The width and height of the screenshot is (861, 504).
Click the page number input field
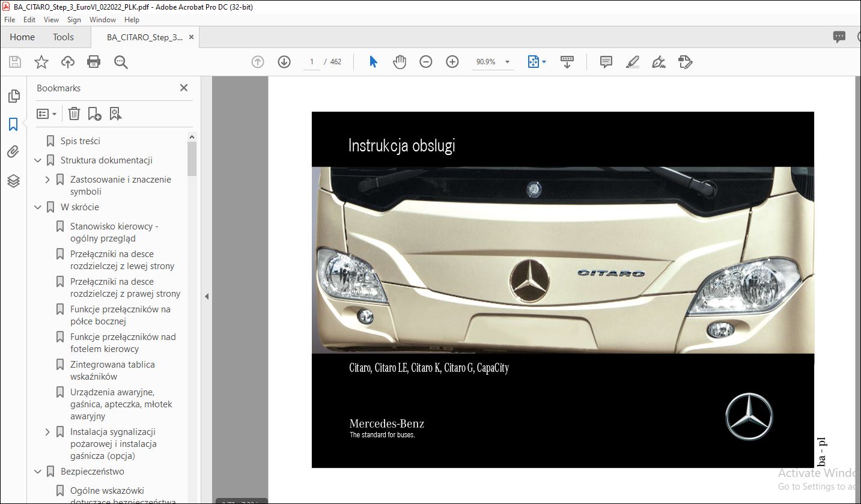[x=312, y=62]
